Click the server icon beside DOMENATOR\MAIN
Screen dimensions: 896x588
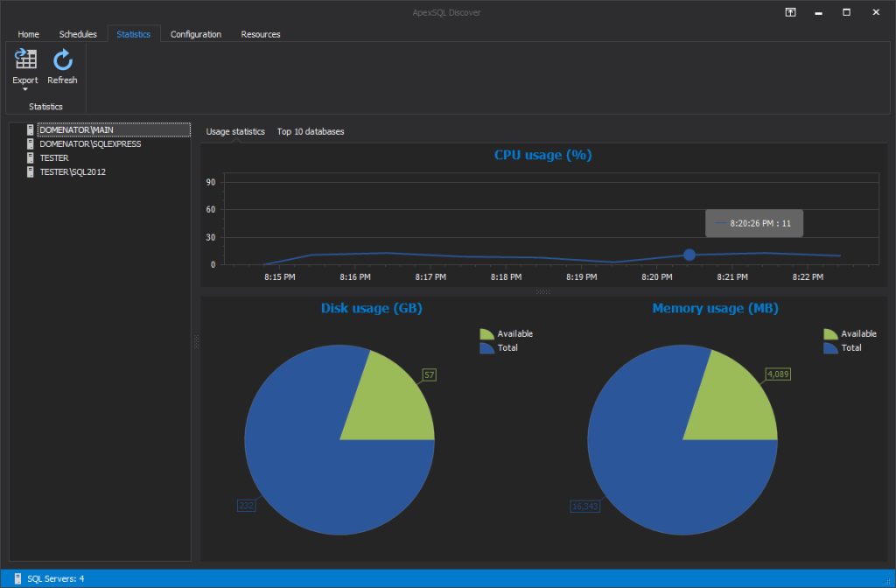pyautogui.click(x=29, y=129)
